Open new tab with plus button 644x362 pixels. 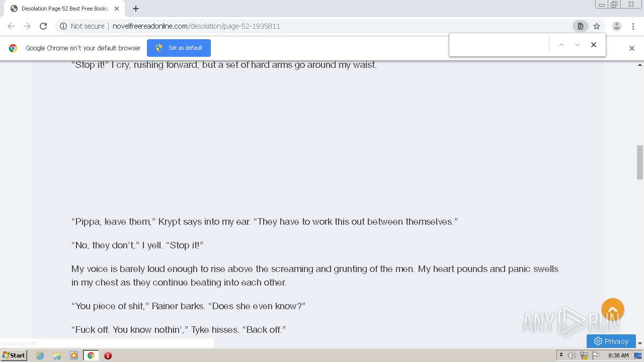tap(136, 9)
